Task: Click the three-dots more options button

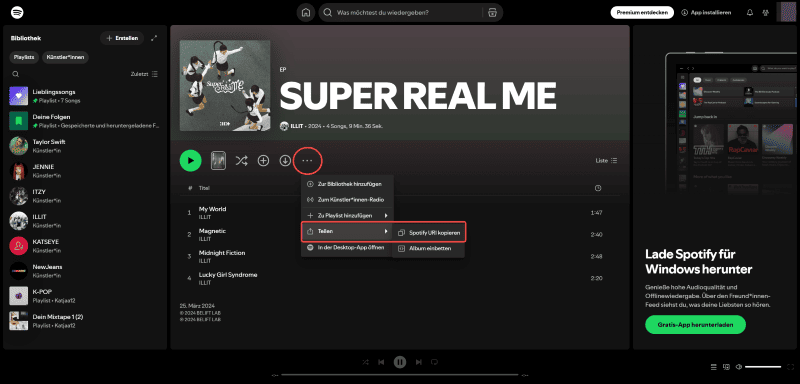Action: (x=307, y=161)
